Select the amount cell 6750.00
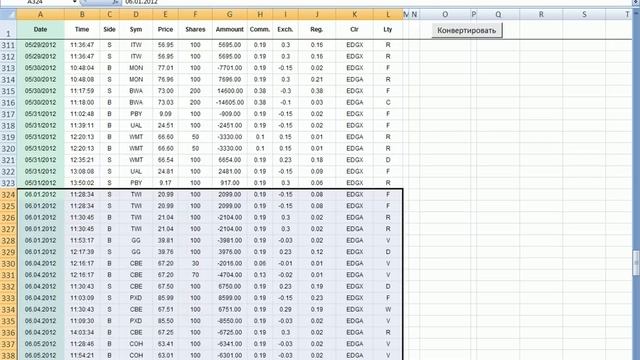This screenshot has width=640, height=360. [229, 287]
